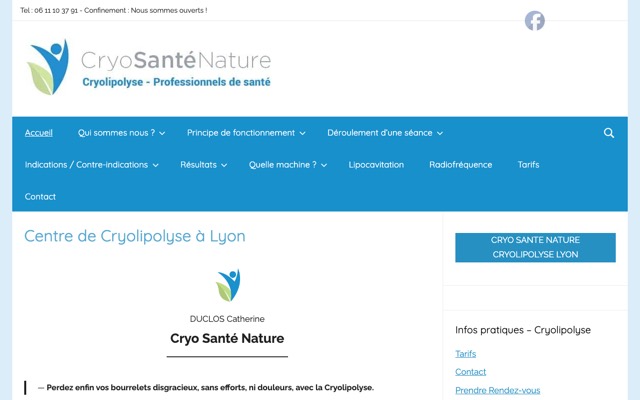Click the DUCLOS Catherine name text
This screenshot has height=400, width=640.
(x=227, y=319)
